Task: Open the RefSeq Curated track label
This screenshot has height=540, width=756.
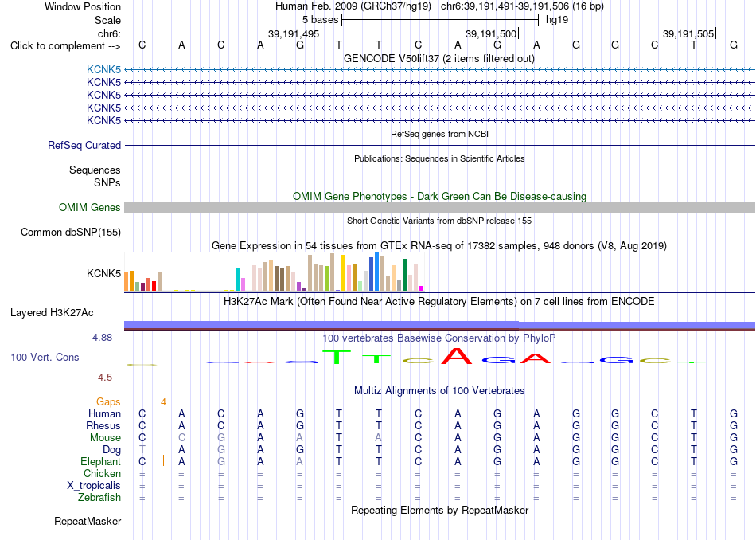Action: click(x=84, y=145)
